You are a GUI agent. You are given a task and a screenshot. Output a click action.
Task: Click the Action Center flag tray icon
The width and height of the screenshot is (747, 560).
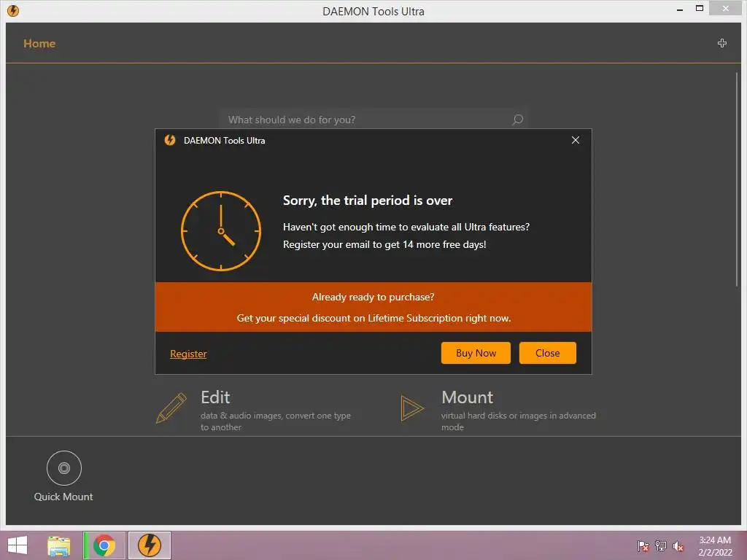tap(643, 546)
